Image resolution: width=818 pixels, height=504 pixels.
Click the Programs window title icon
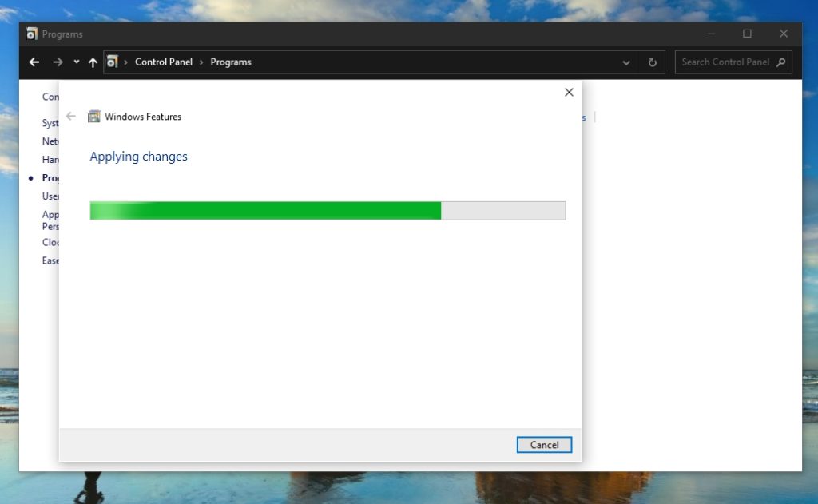[32, 34]
